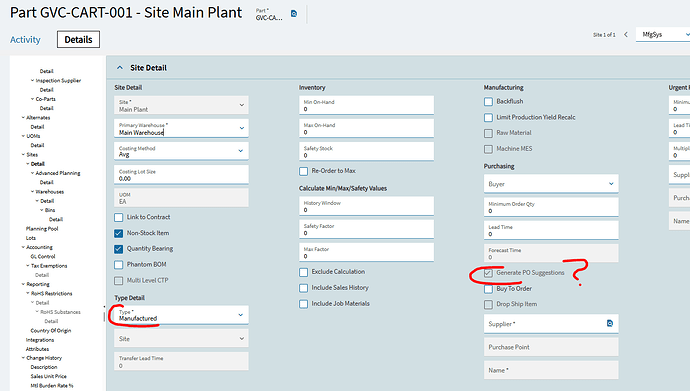Switch to the Activity tab
690x391 pixels.
point(25,40)
